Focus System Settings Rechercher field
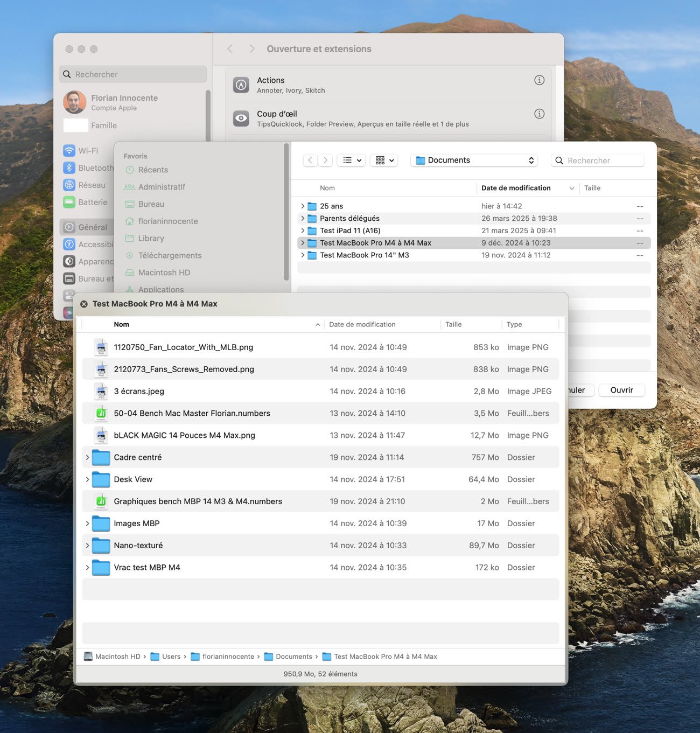Viewport: 700px width, 733px height. [x=133, y=74]
